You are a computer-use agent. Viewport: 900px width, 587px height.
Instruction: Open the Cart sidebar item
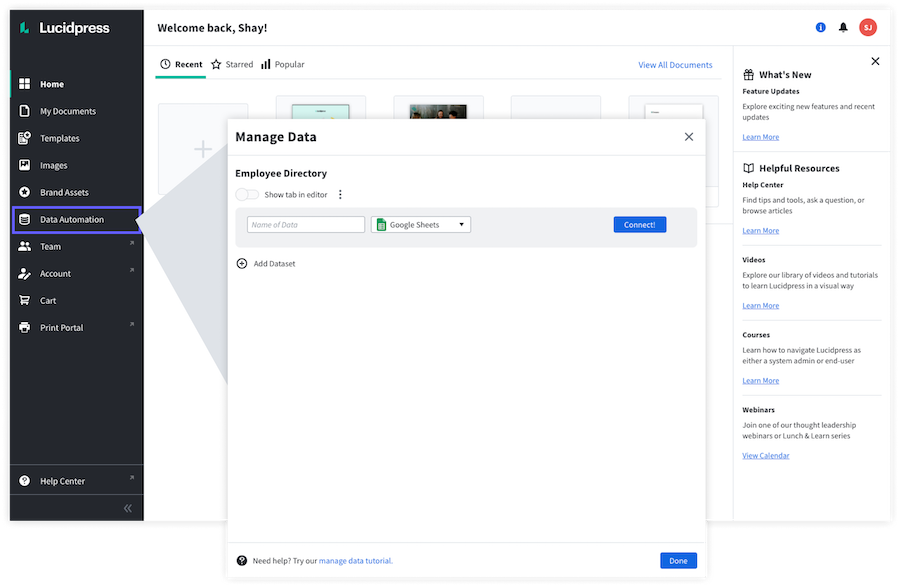coord(76,300)
